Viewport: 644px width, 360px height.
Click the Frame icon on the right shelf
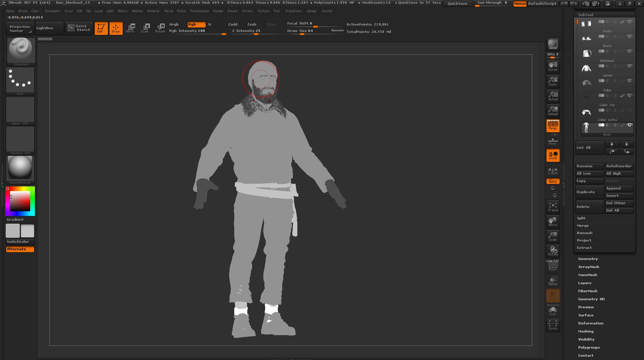click(552, 207)
